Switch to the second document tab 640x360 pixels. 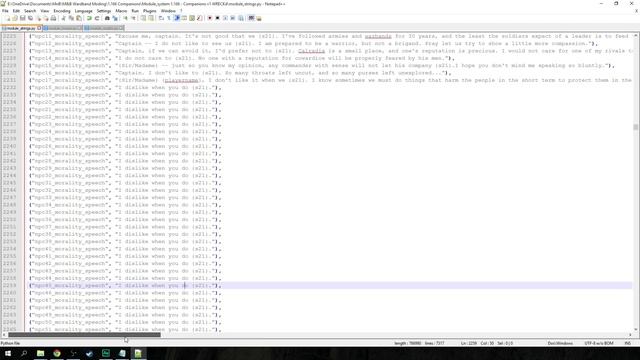click(x=63, y=28)
